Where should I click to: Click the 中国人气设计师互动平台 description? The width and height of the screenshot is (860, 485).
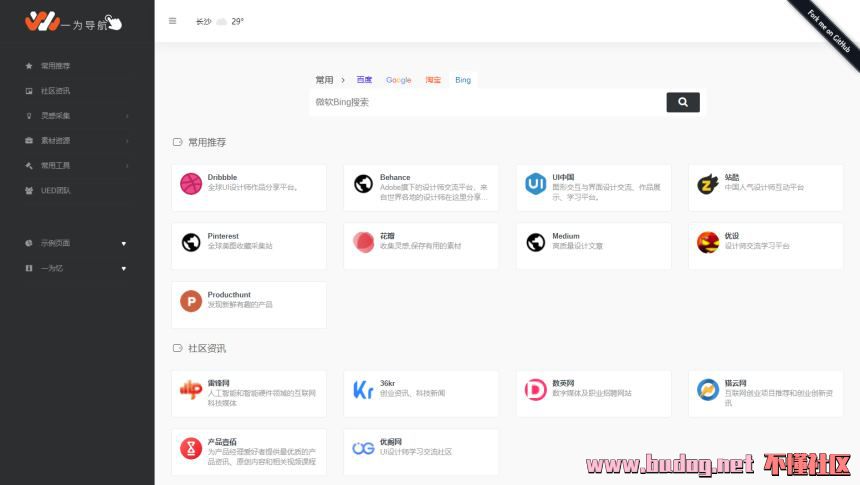[764, 187]
